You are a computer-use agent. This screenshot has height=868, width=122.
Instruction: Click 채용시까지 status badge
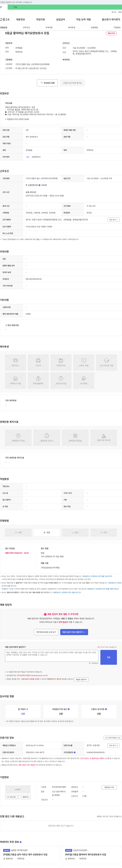tap(111, 33)
